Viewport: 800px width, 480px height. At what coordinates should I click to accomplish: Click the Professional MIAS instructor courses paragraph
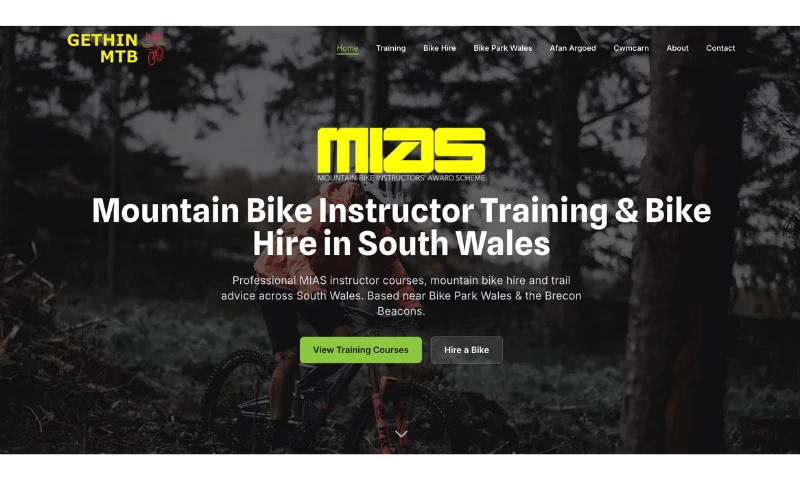pyautogui.click(x=401, y=295)
